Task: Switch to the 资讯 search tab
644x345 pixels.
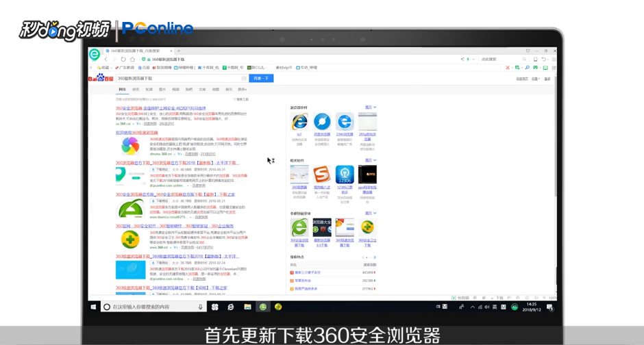Action: coord(136,90)
